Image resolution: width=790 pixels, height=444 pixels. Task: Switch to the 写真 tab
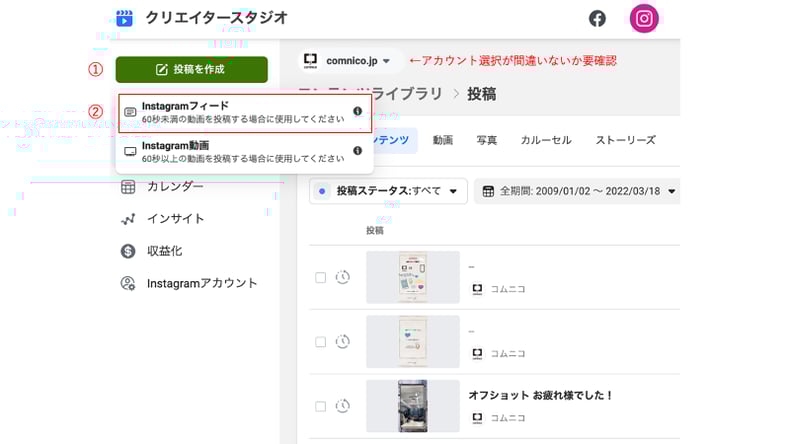(x=487, y=140)
